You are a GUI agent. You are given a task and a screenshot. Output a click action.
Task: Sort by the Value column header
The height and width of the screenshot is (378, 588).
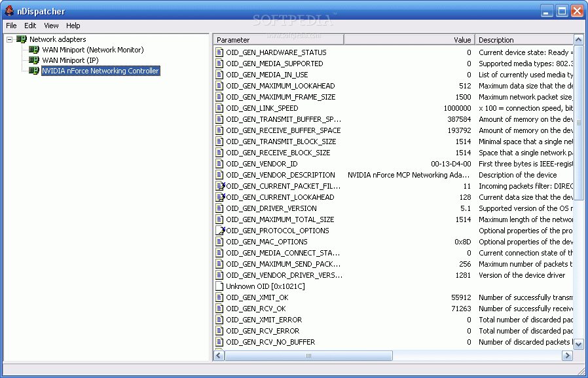pyautogui.click(x=409, y=40)
